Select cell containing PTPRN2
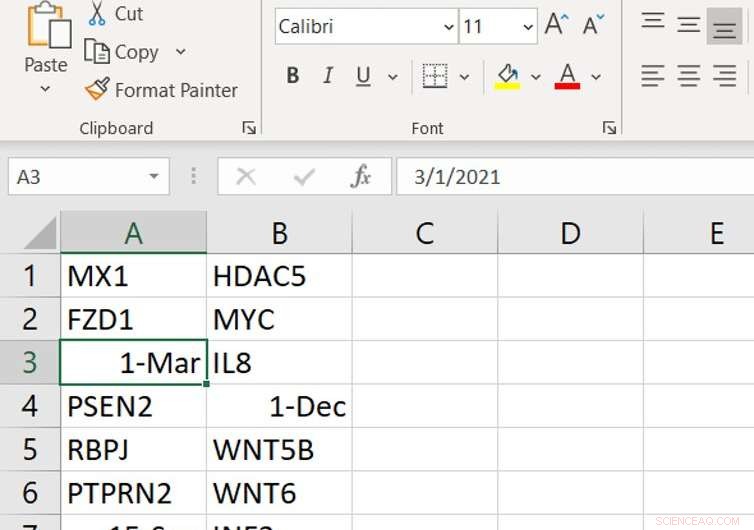This screenshot has width=754, height=530. (x=134, y=492)
